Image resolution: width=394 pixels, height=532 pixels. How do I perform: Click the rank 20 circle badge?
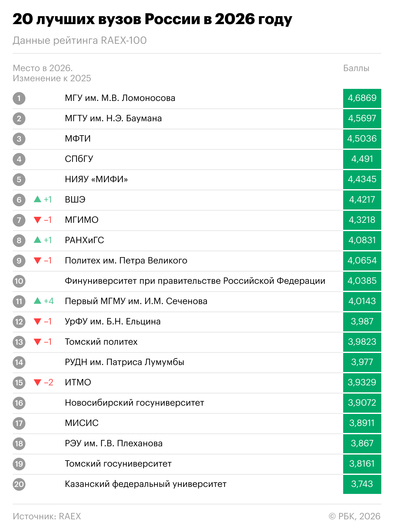pyautogui.click(x=19, y=484)
